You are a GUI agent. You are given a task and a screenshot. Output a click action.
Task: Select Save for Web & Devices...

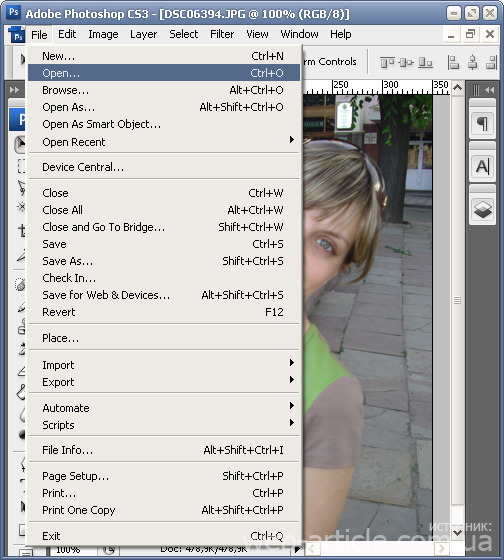[x=164, y=295]
